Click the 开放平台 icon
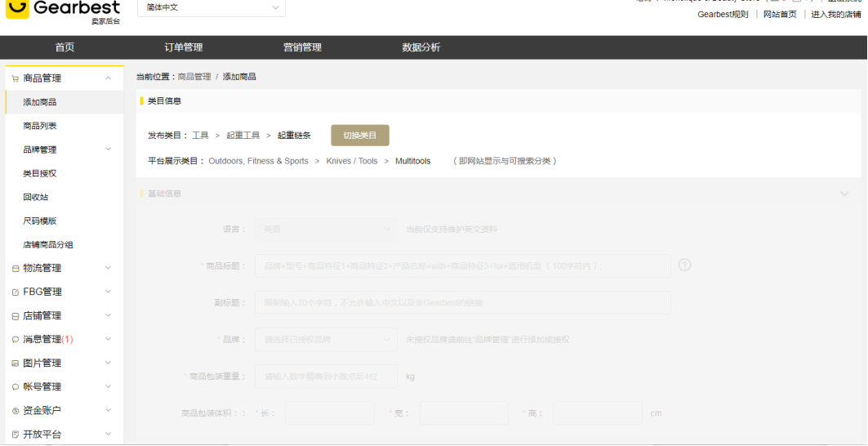This screenshot has width=868, height=446. click(15, 435)
